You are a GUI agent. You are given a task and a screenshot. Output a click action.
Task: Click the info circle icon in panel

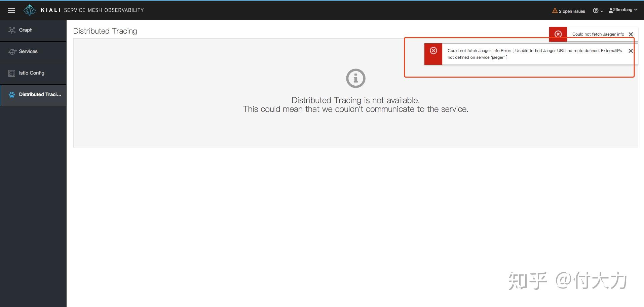(356, 78)
